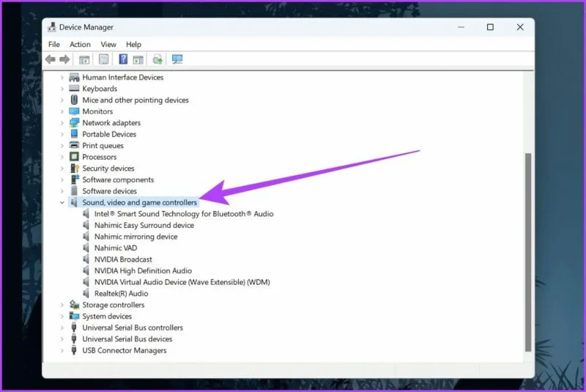Viewport: 586px width, 392px height.
Task: Open the File menu
Action: pyautogui.click(x=53, y=44)
